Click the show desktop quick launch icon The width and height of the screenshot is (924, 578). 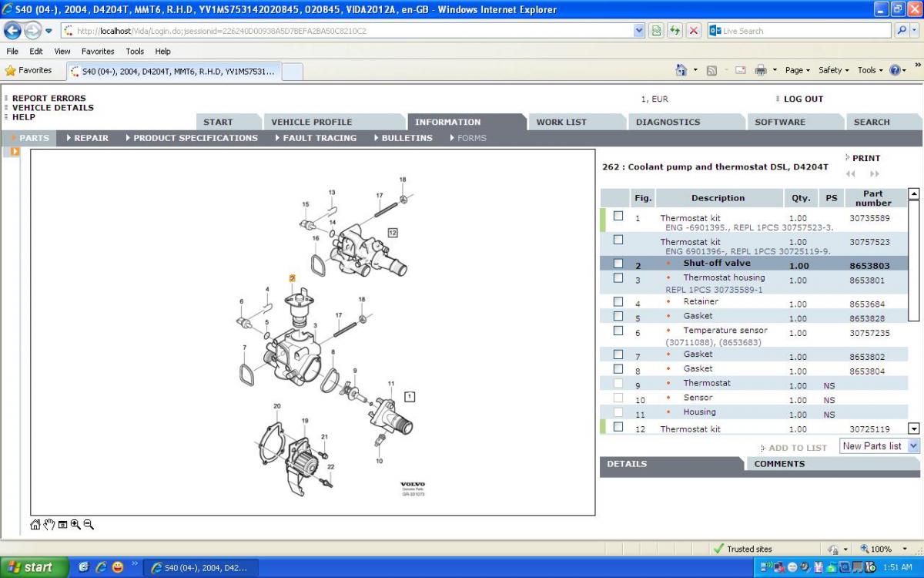[85, 567]
